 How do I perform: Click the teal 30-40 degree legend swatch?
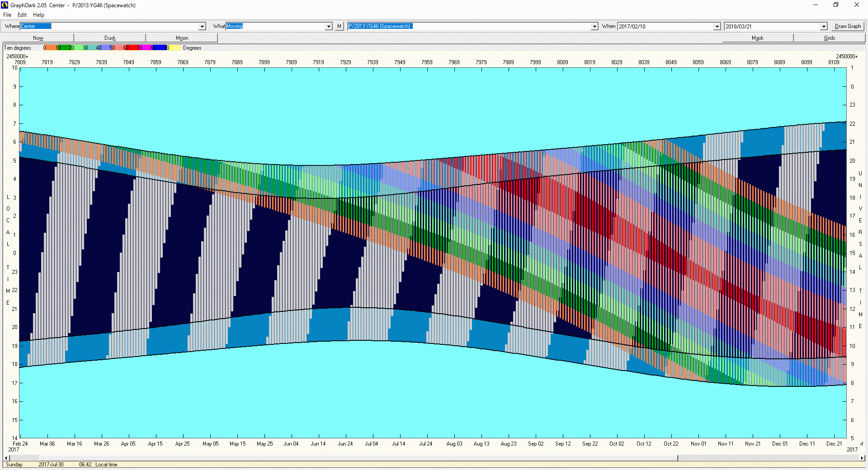pyautogui.click(x=91, y=47)
